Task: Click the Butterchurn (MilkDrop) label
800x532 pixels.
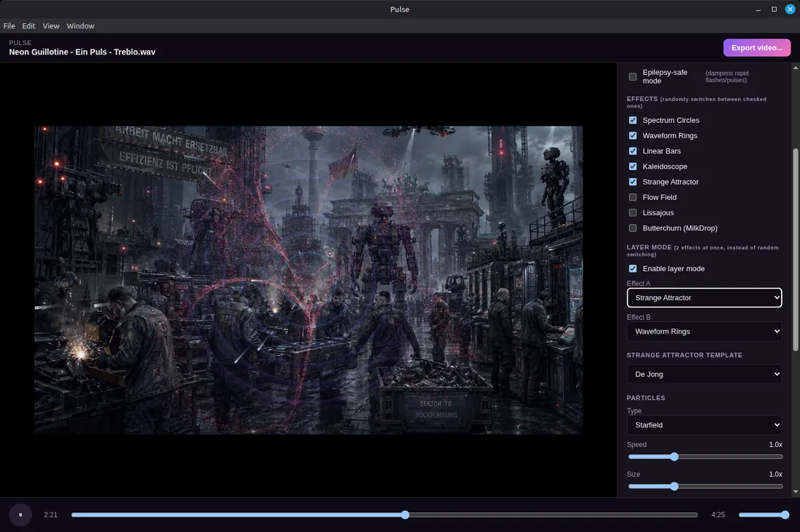Action: 680,228
